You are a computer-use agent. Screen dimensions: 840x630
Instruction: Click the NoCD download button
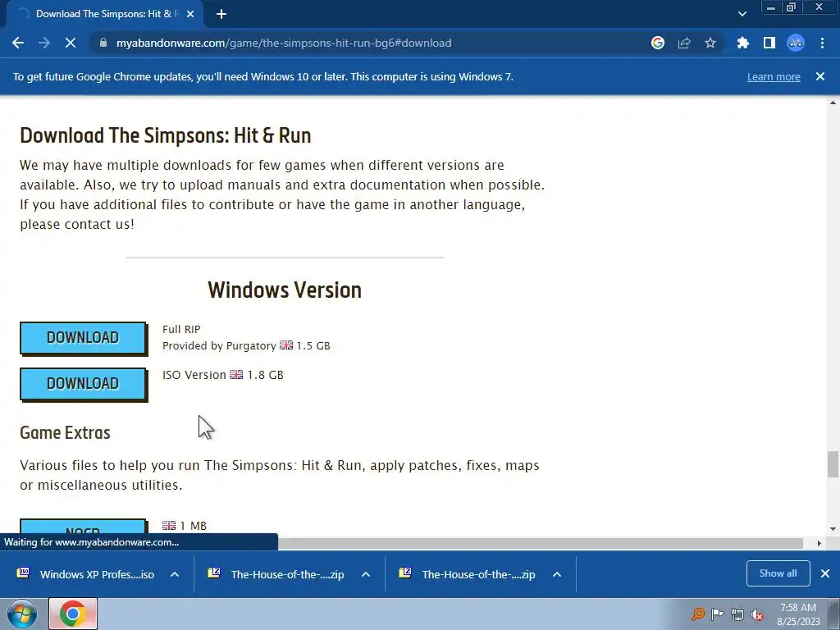point(83,527)
